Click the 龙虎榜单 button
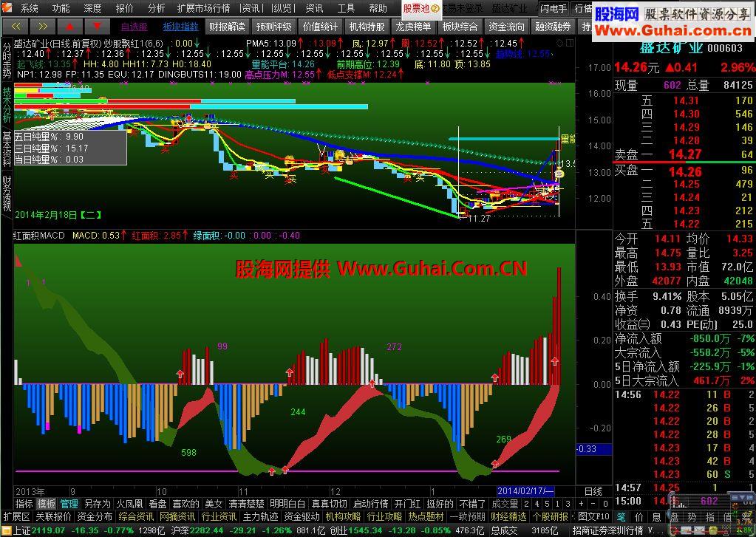 (413, 27)
